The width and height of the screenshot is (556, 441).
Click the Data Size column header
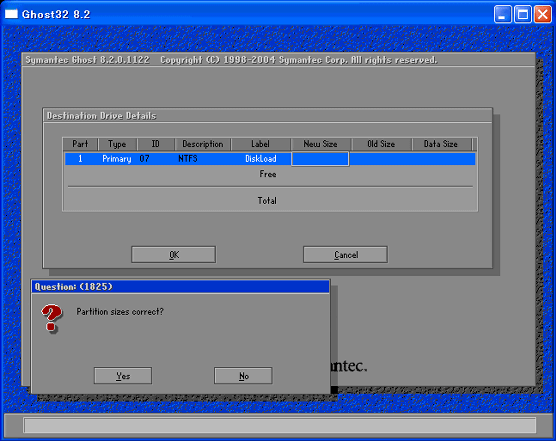tap(441, 144)
